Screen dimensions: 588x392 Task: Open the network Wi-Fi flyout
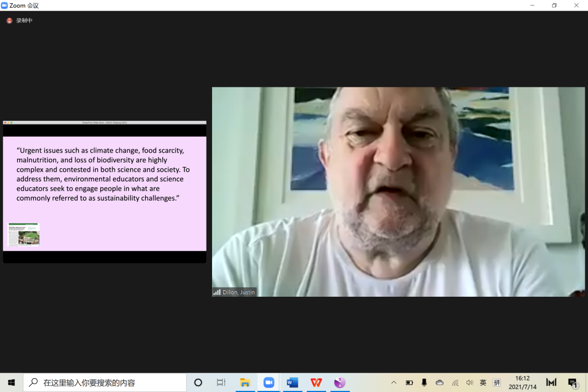(455, 383)
